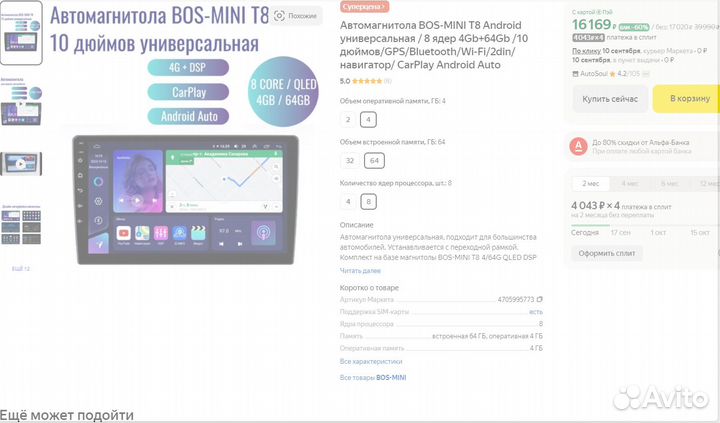Select 4 processor cores option
This screenshot has height=423, width=720.
(348, 202)
